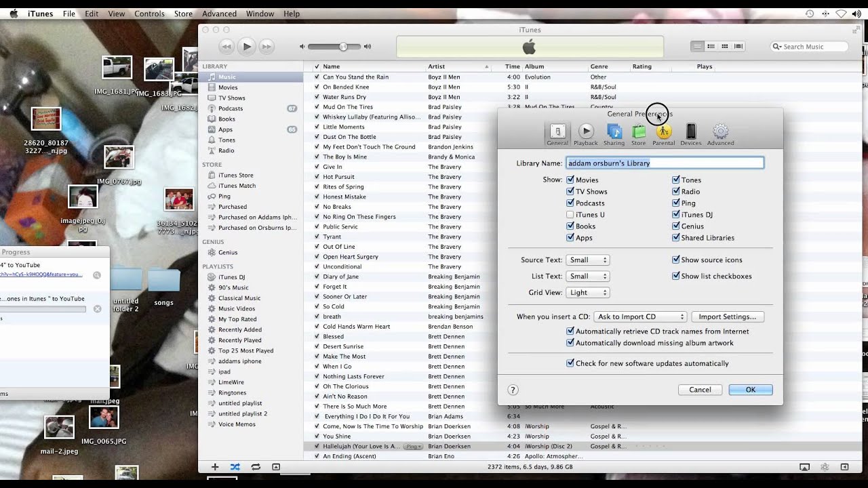Open Wi-Fi status menu bar icon
This screenshot has height=488, width=868.
(x=841, y=14)
